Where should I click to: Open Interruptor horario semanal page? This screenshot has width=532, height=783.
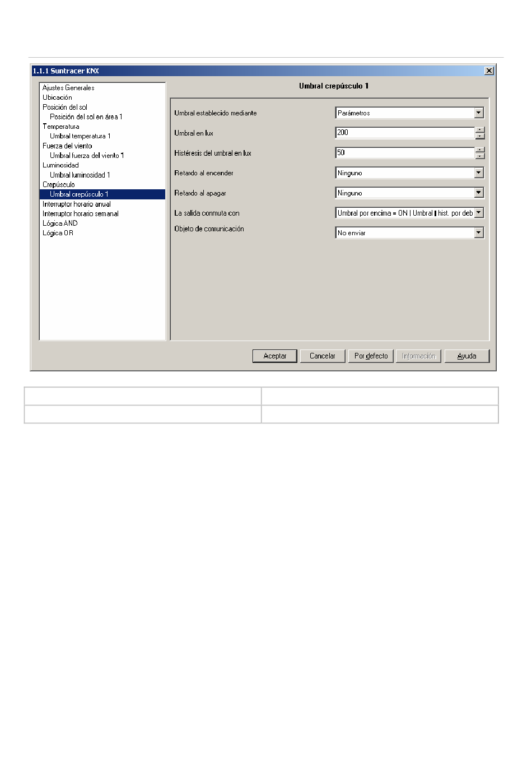81,214
